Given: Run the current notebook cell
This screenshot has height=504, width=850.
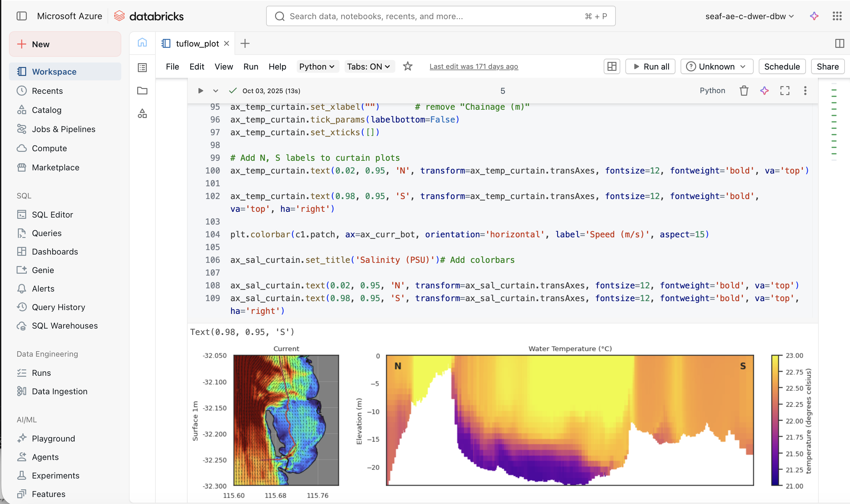Looking at the screenshot, I should 200,91.
